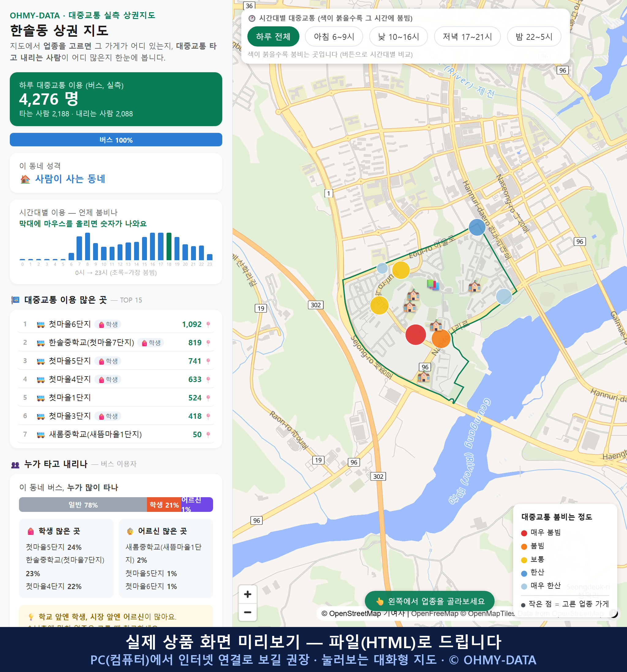The image size is (627, 672).
Task: Click the 8시 bar in hourly chart
Action: click(88, 246)
